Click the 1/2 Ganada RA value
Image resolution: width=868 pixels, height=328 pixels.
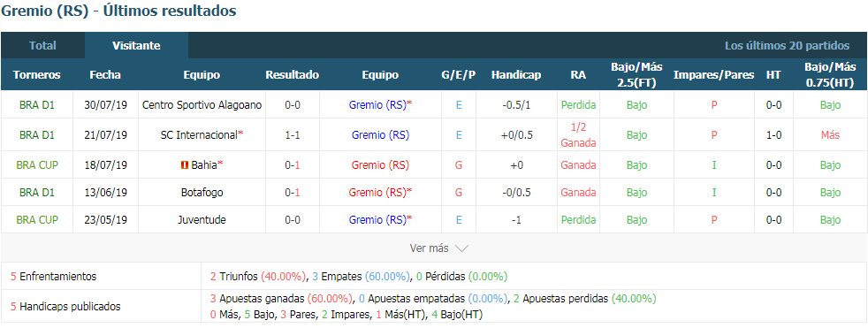(578, 134)
